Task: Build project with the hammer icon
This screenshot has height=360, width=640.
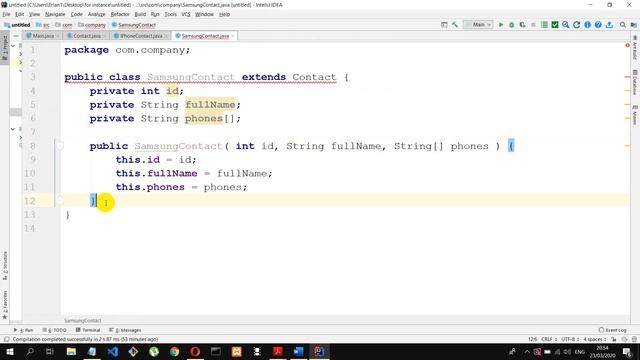Action: (455, 25)
